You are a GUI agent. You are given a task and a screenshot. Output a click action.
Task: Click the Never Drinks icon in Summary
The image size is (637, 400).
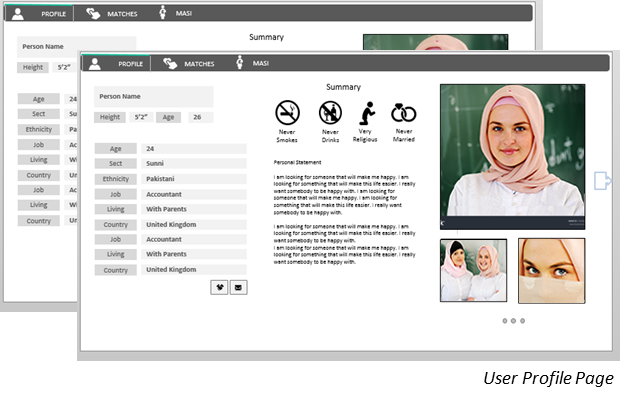click(x=330, y=112)
